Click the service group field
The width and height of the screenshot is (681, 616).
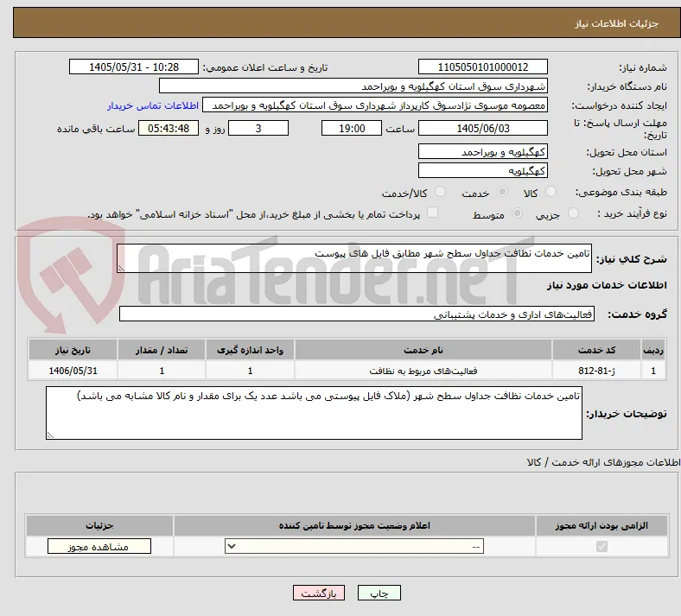pos(357,314)
